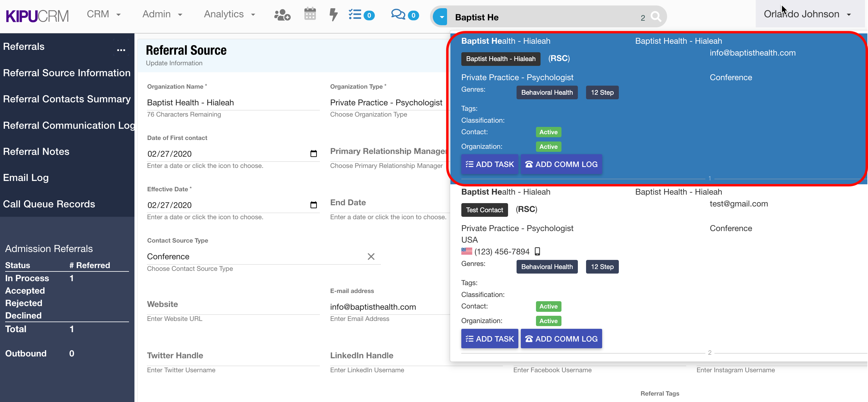This screenshot has width=868, height=402.
Task: Expand the blue search type dropdown
Action: 440,17
